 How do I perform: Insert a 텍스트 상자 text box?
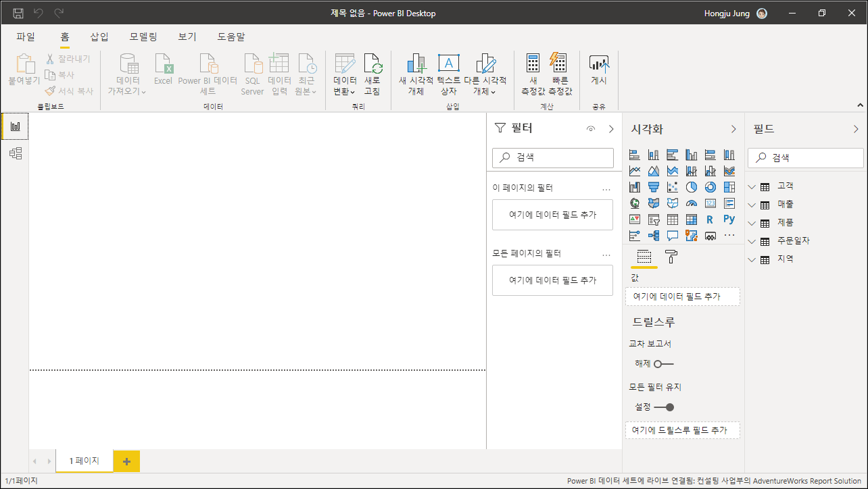point(449,75)
